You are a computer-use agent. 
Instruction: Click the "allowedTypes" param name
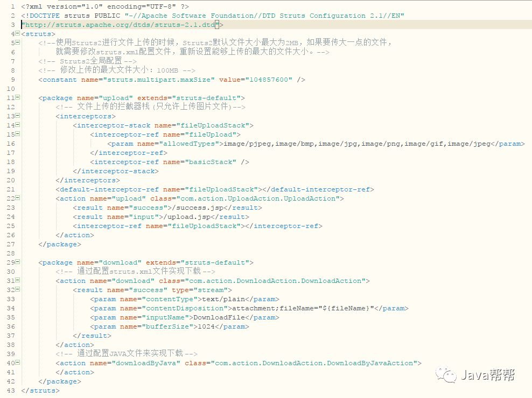(190, 144)
